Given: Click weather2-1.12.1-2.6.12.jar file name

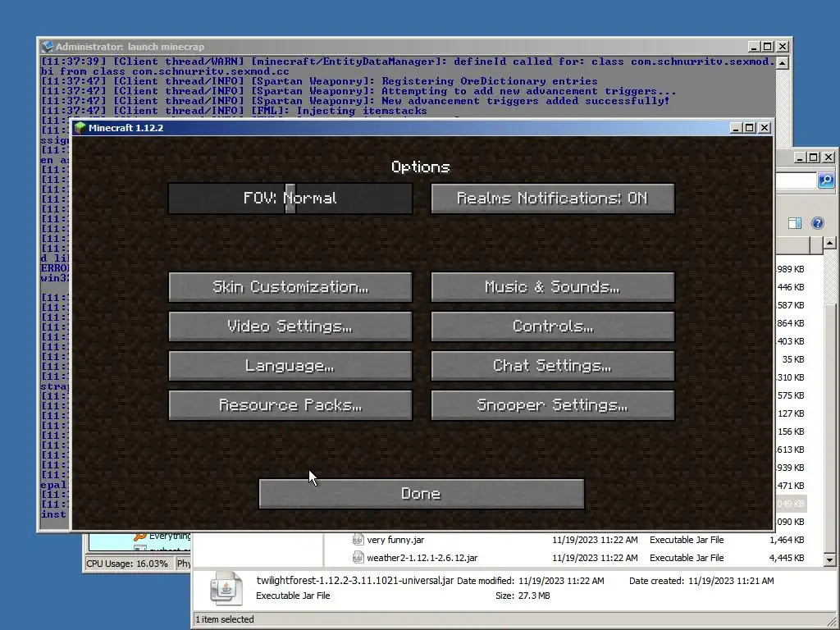Looking at the screenshot, I should pyautogui.click(x=422, y=558).
